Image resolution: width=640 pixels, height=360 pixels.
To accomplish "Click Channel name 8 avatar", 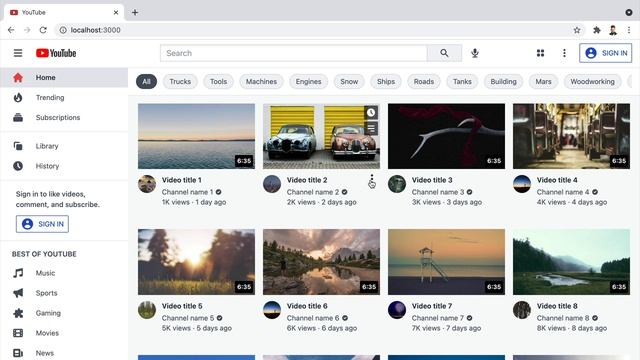I will point(522,310).
